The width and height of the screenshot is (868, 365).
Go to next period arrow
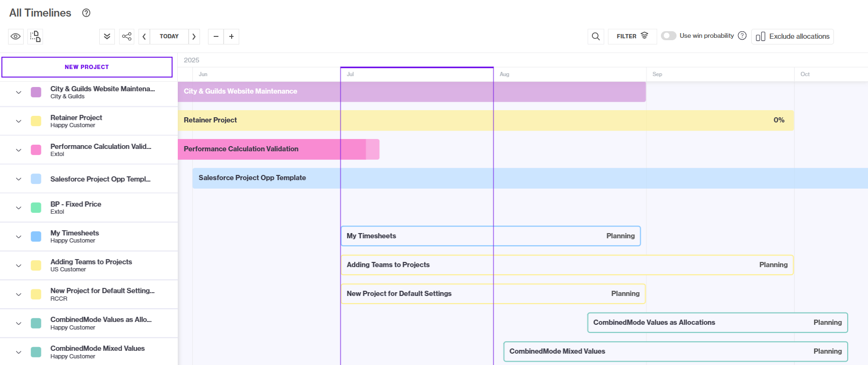(194, 36)
